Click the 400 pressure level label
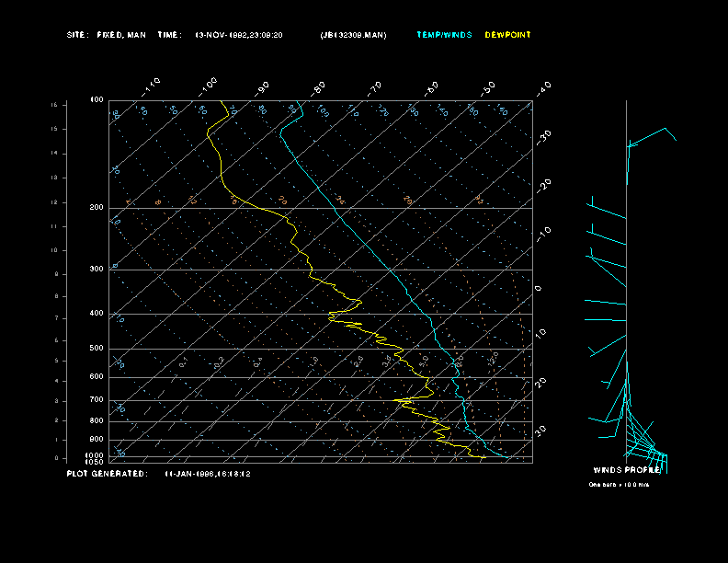 [x=97, y=313]
